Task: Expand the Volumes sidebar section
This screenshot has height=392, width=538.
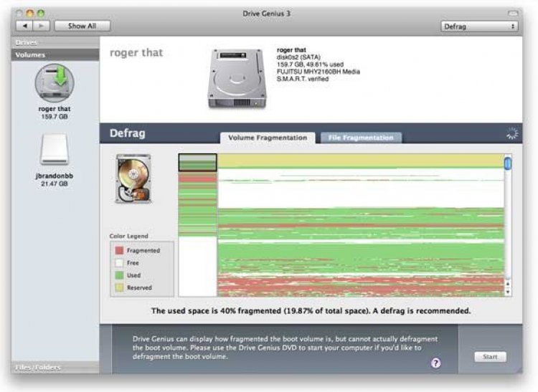Action: tap(55, 55)
